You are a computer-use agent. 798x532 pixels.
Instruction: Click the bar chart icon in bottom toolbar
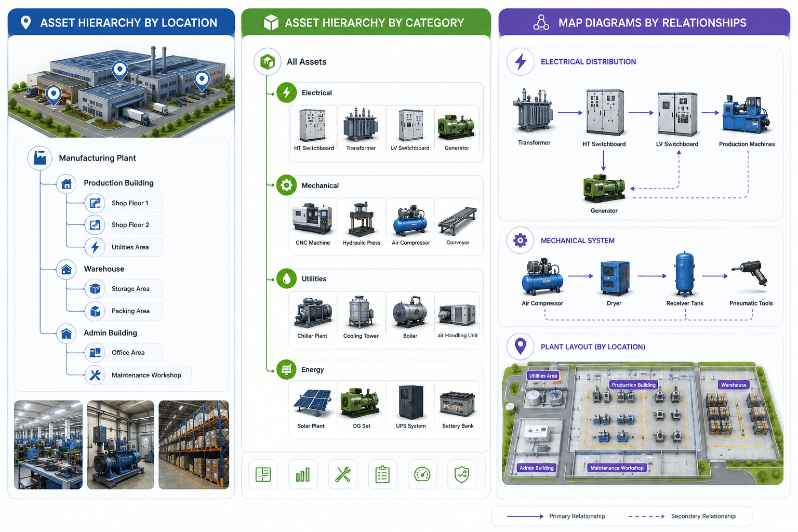pyautogui.click(x=303, y=474)
